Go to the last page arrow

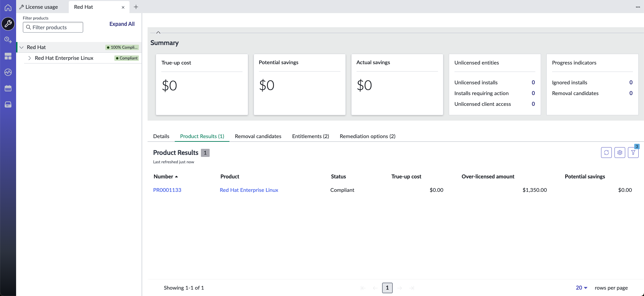[412, 288]
